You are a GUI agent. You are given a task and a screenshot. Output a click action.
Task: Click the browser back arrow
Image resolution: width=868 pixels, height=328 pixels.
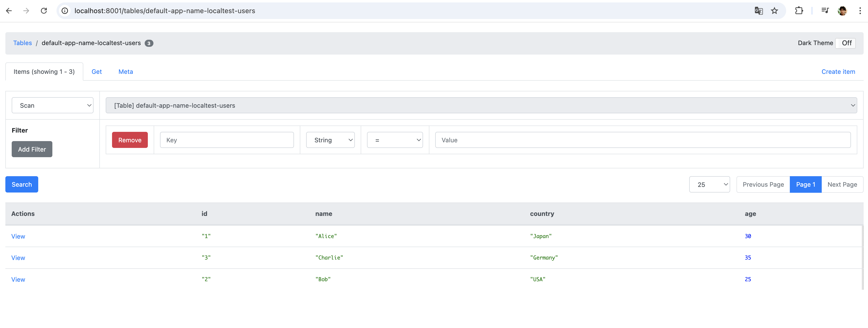(9, 11)
